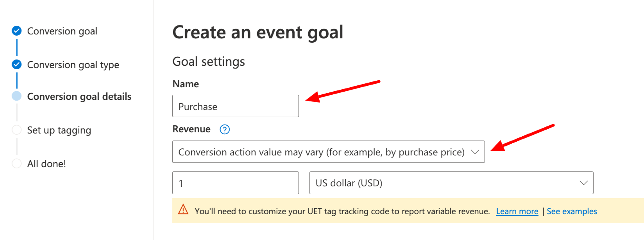The height and width of the screenshot is (240, 644).
Task: Click the Revenue help question mark icon
Action: tap(225, 130)
